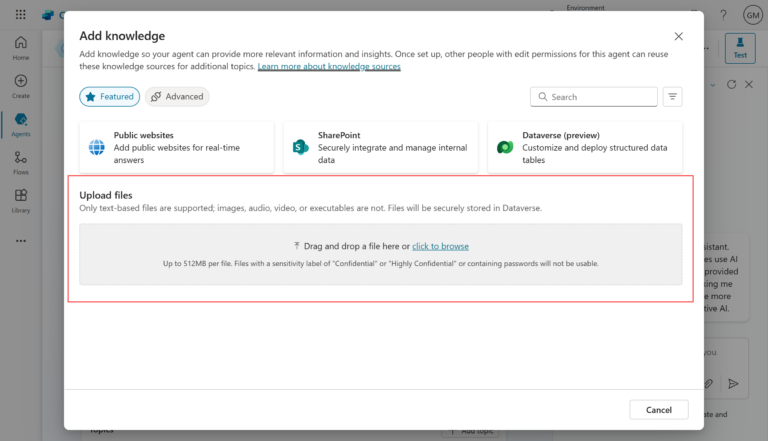Choose the Dataverse (preview) knowledge source
The image size is (768, 441).
pyautogui.click(x=585, y=147)
